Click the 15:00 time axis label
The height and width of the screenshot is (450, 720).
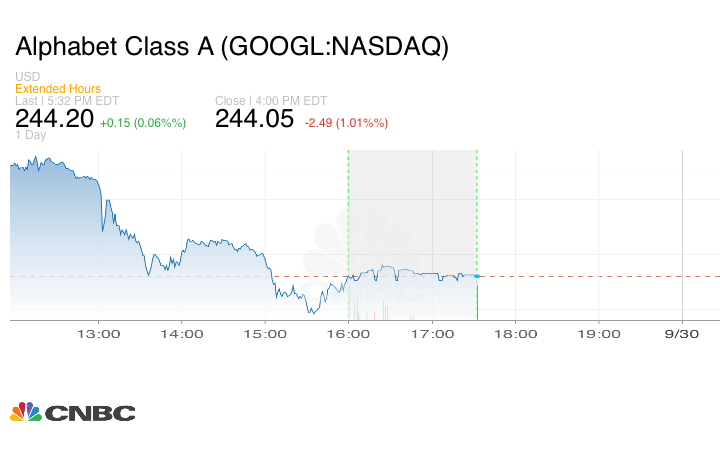265,334
